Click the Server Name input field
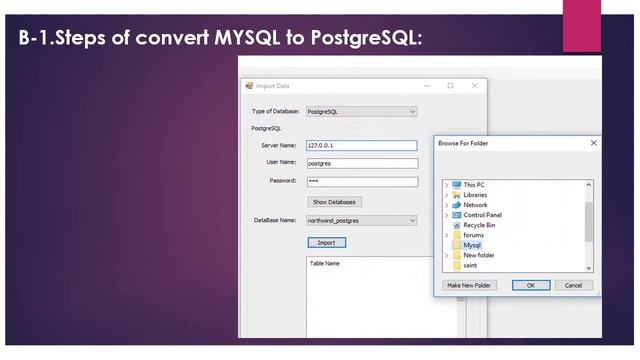640x360 pixels. 362,145
